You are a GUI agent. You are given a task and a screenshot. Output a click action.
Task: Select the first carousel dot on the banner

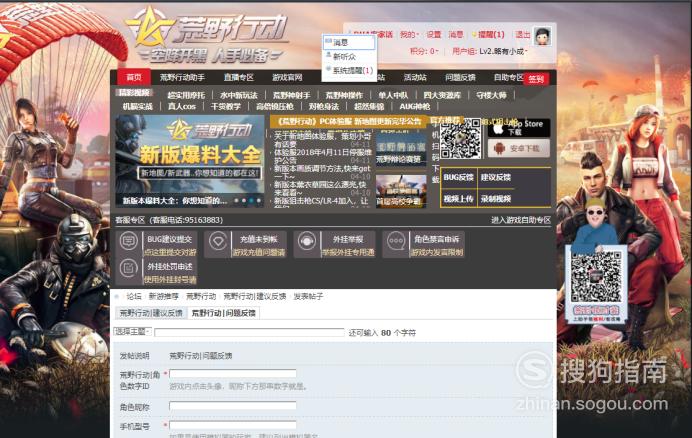coord(237,200)
